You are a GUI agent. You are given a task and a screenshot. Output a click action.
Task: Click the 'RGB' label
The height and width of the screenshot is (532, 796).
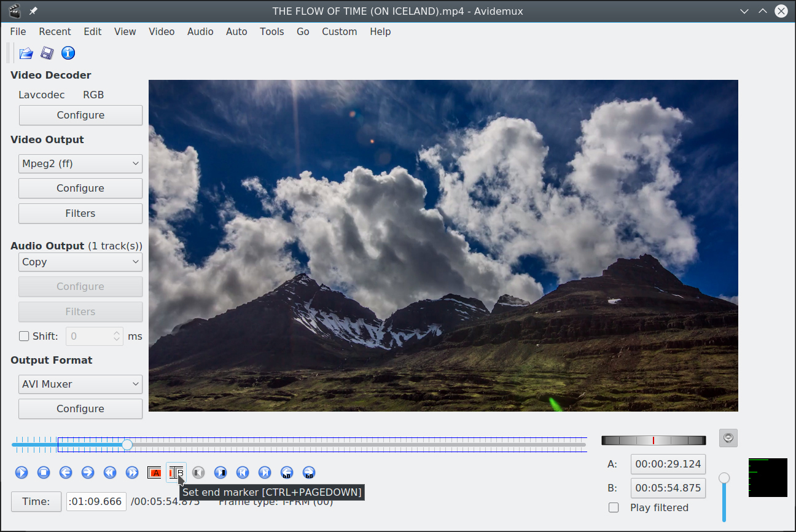[x=93, y=95]
